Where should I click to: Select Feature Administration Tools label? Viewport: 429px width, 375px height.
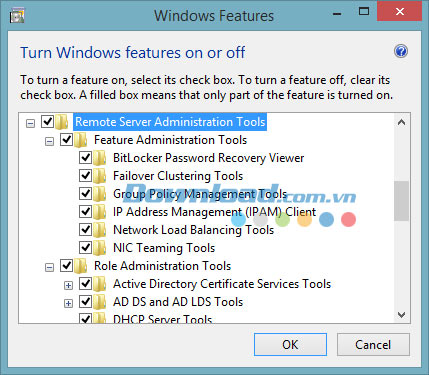(170, 140)
